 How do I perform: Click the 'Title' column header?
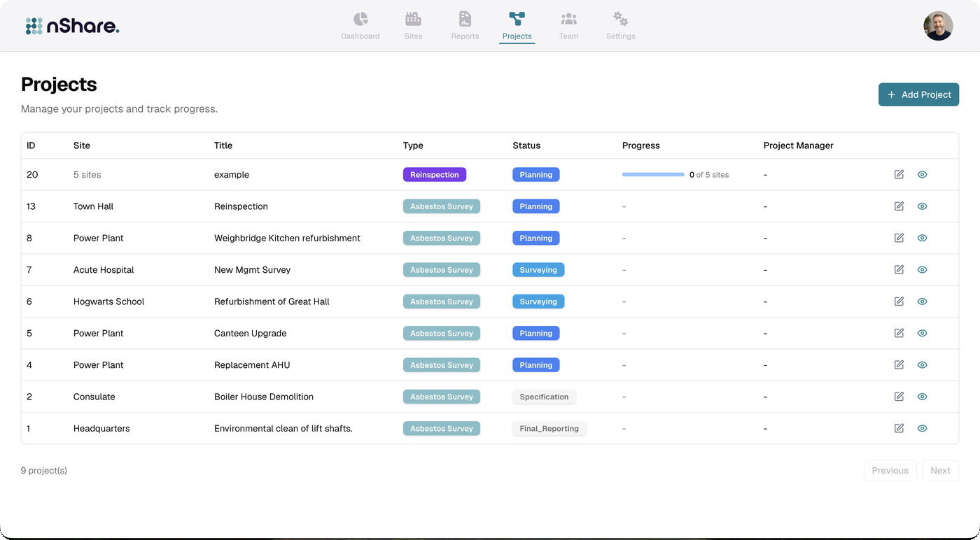coord(223,145)
